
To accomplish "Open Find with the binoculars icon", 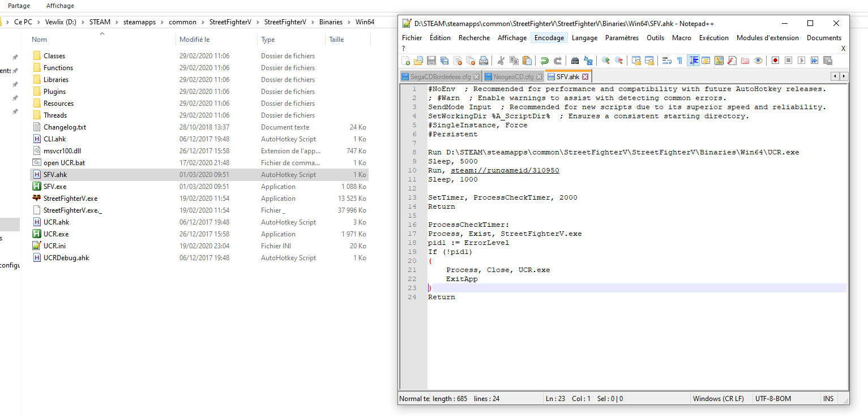I will [x=575, y=61].
